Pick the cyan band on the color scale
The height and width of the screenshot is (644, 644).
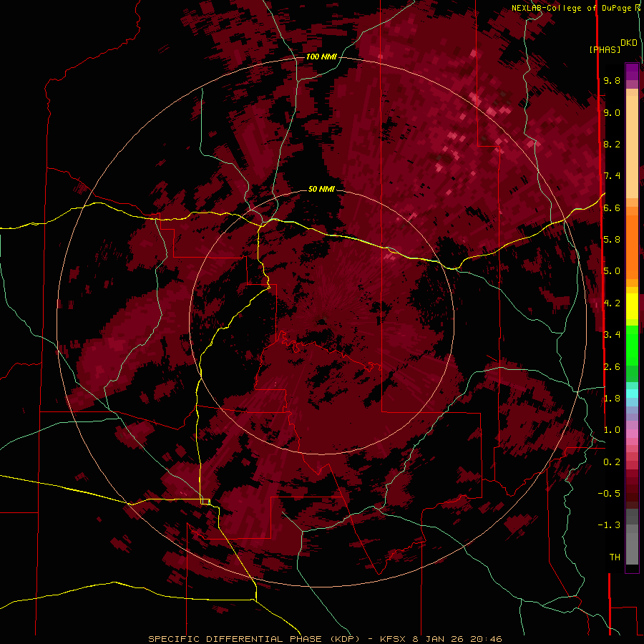coord(632,393)
